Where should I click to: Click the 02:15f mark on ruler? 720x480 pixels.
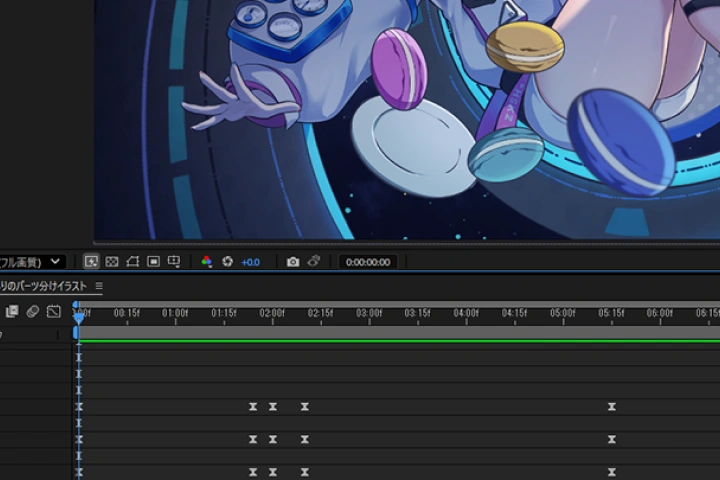point(321,313)
